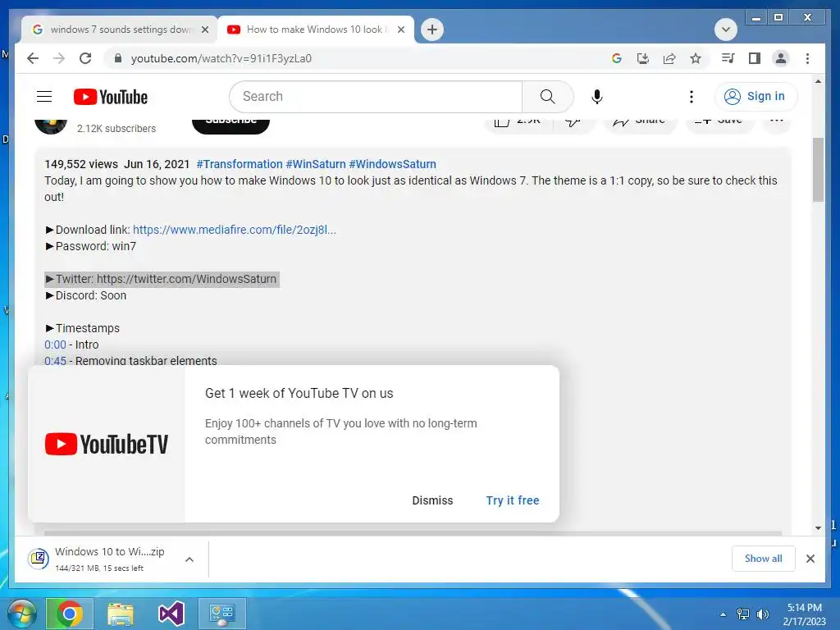The width and height of the screenshot is (840, 630).
Task: Toggle the Chrome side panel icon
Action: pos(755,58)
